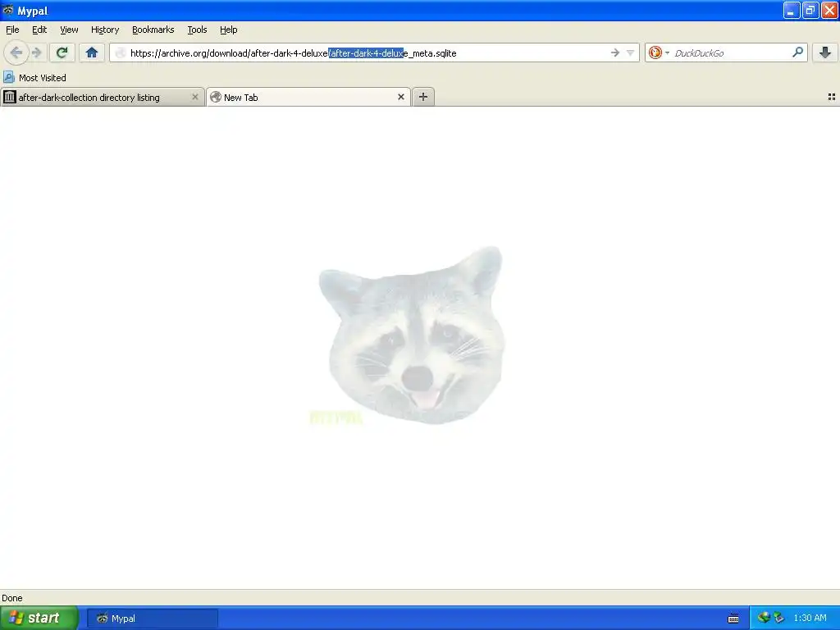Click the Done status bar text
The image size is (840, 630).
coord(12,598)
